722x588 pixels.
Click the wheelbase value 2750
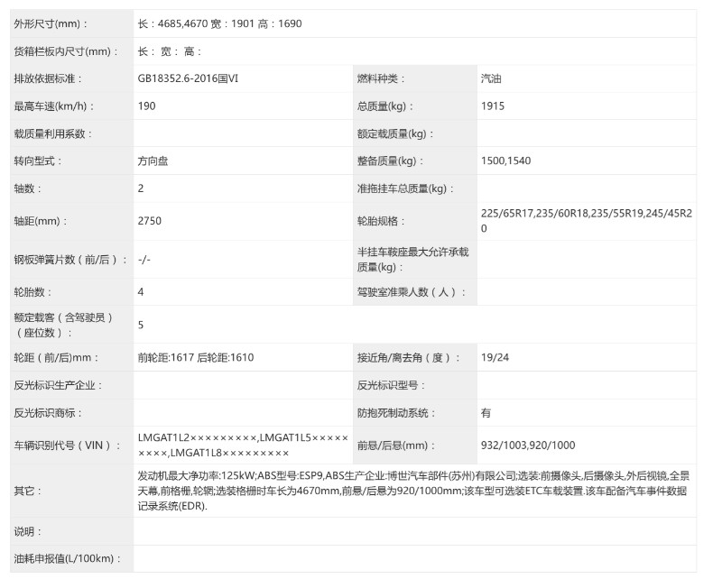pos(146,219)
